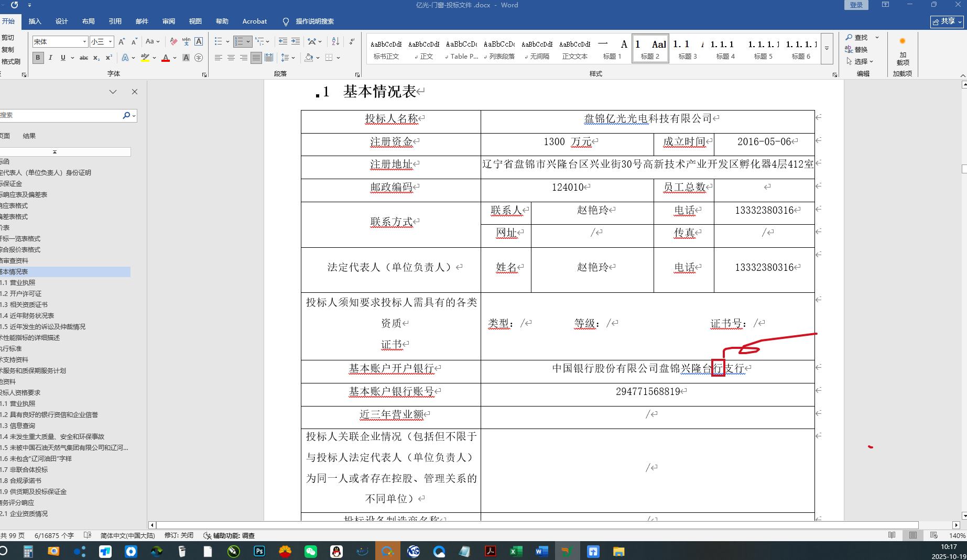Click the Sign in (登录) button
Screen dimensions: 967x560
coord(856,5)
